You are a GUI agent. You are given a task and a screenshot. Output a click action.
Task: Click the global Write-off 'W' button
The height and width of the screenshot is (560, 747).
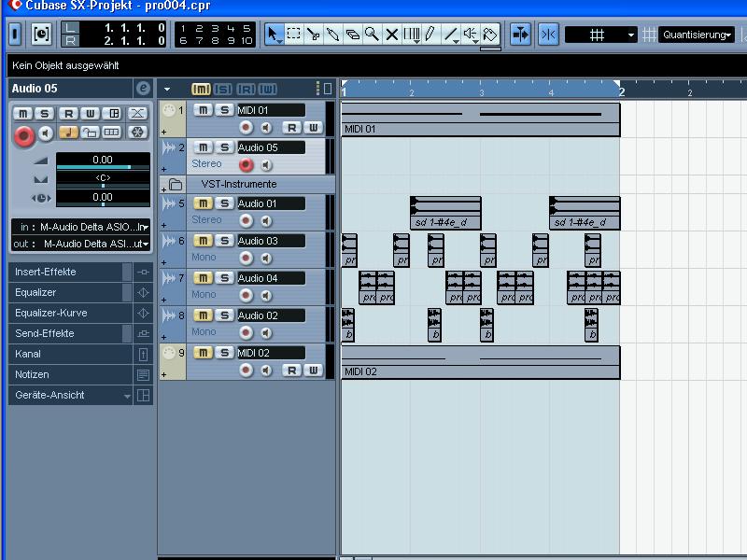pyautogui.click(x=267, y=89)
